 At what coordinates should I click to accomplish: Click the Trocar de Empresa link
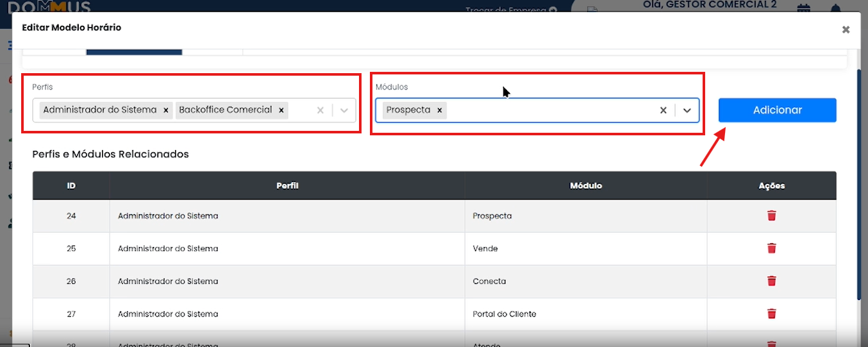pyautogui.click(x=506, y=10)
